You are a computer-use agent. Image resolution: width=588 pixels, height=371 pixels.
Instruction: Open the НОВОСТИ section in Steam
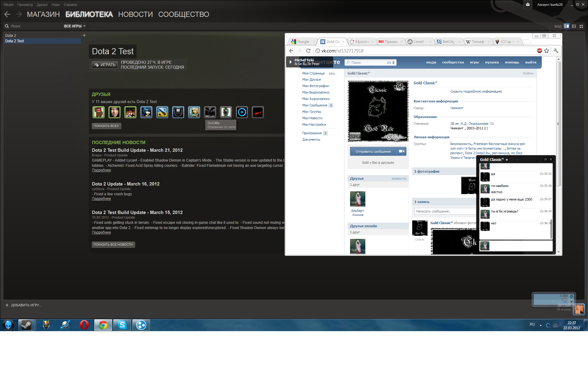coord(135,14)
